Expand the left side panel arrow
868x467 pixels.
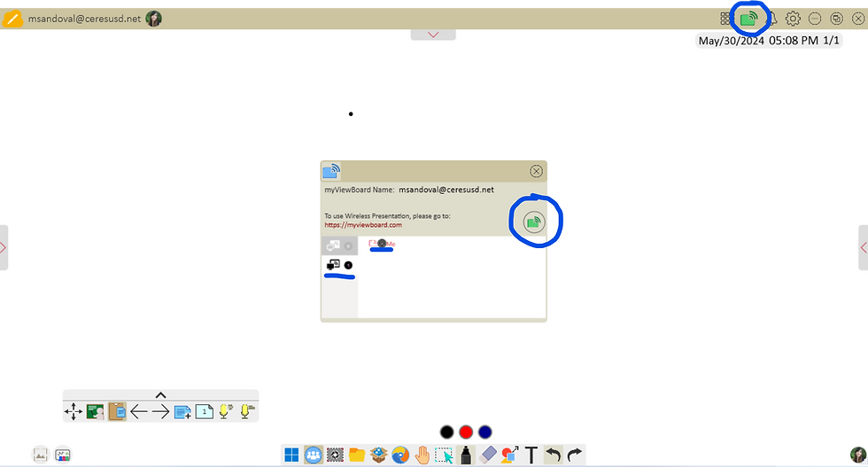point(4,247)
